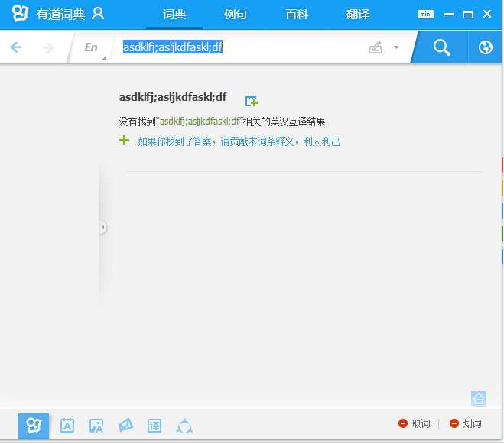Viewport: 504px width, 444px height.
Task: Click the green plus contribute icon
Action: pos(124,141)
